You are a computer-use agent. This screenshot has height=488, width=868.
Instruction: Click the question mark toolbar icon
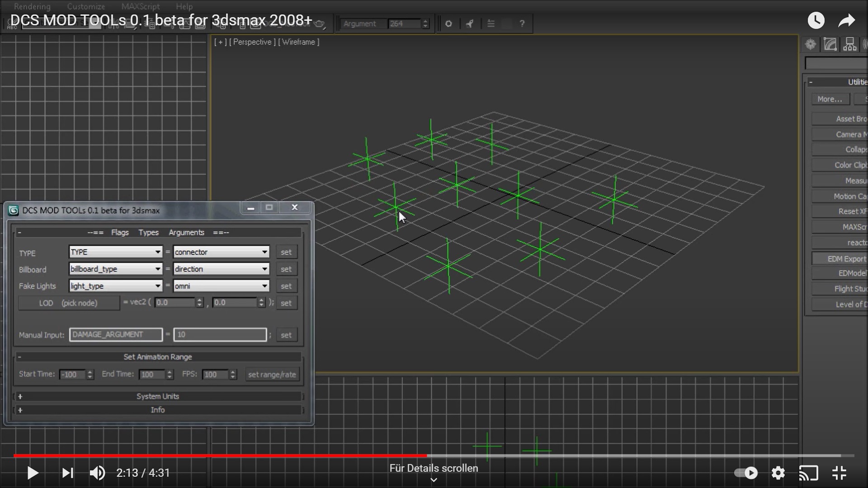(522, 23)
